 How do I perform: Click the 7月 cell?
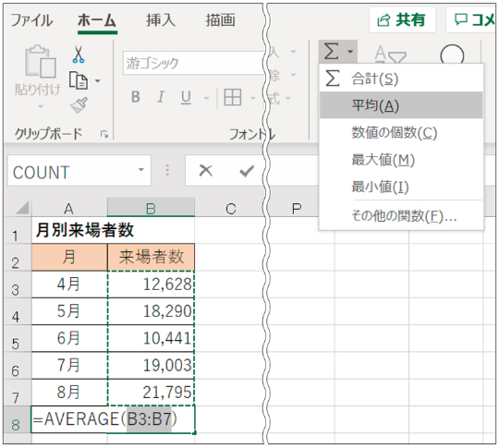point(69,365)
